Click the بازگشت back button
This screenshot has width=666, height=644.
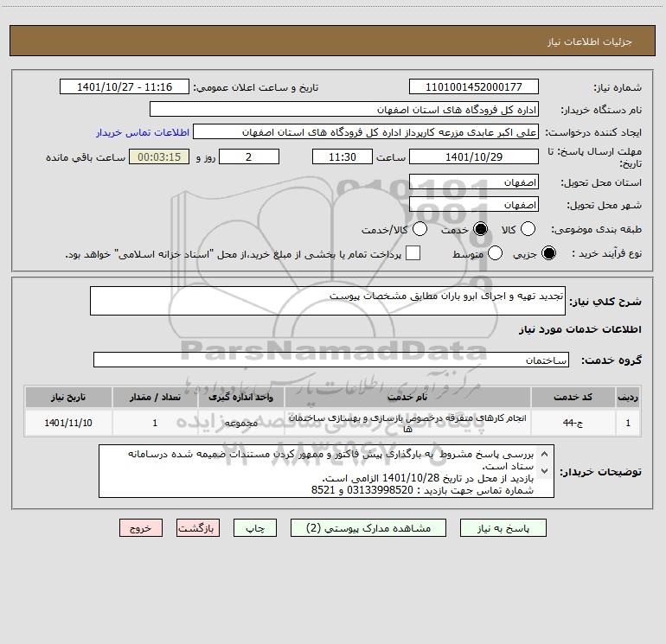[198, 528]
